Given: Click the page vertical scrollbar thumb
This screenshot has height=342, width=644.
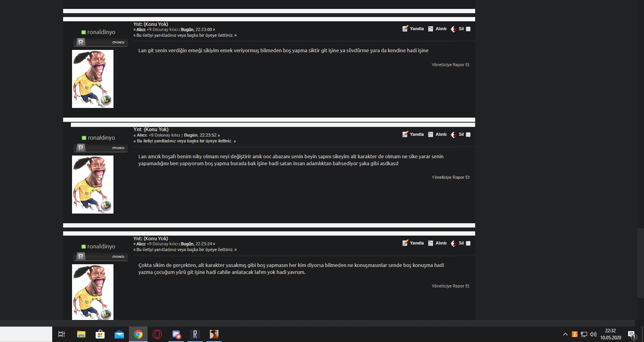Looking at the screenshot, I should (x=641, y=263).
